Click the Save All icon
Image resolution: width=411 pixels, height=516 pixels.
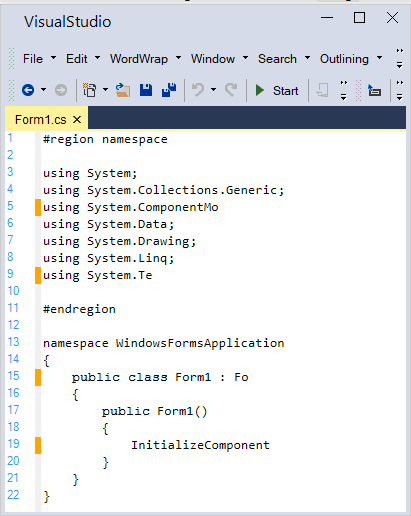point(169,90)
